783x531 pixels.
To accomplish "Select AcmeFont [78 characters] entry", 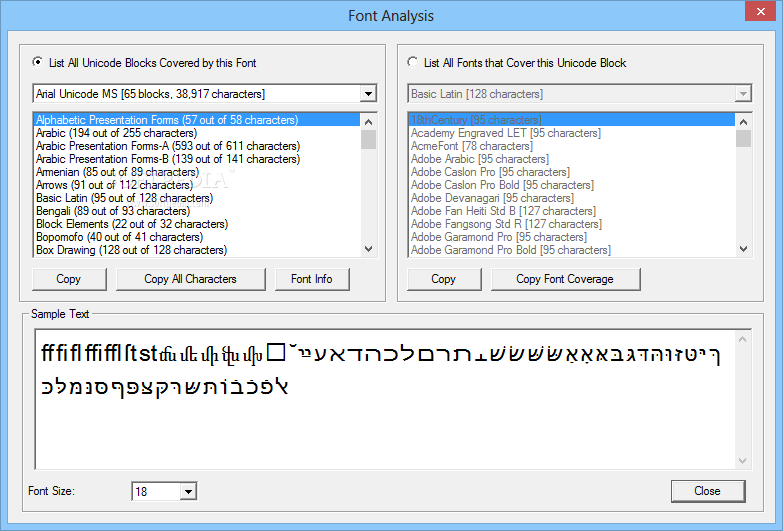I will [x=572, y=146].
